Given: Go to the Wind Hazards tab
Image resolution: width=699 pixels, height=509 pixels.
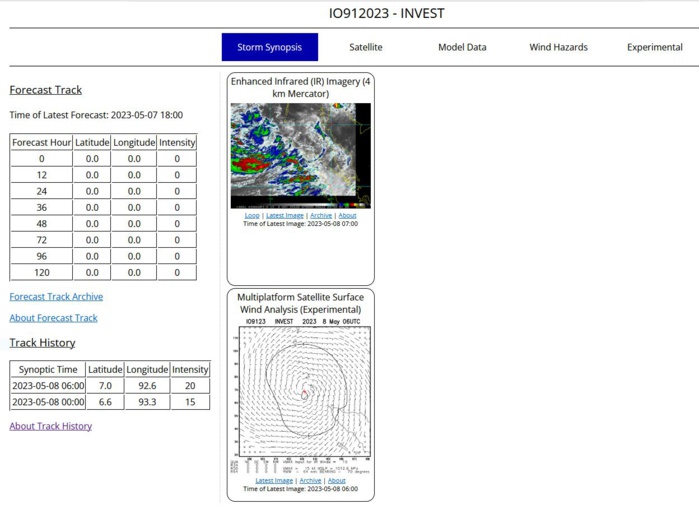Looking at the screenshot, I should [558, 47].
